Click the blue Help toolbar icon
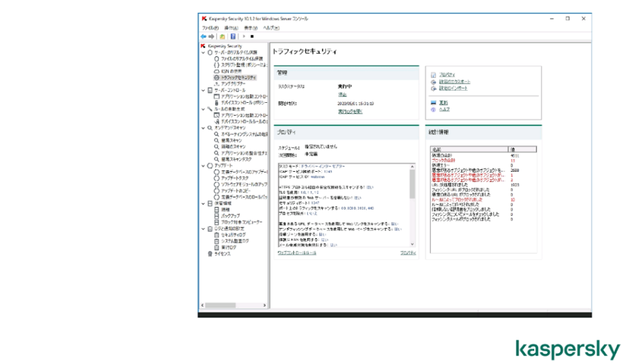The image size is (639, 364). coord(233,37)
